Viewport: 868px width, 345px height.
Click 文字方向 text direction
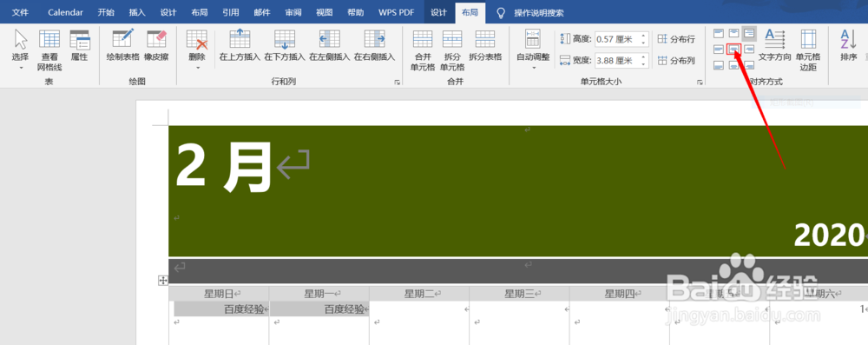click(774, 45)
